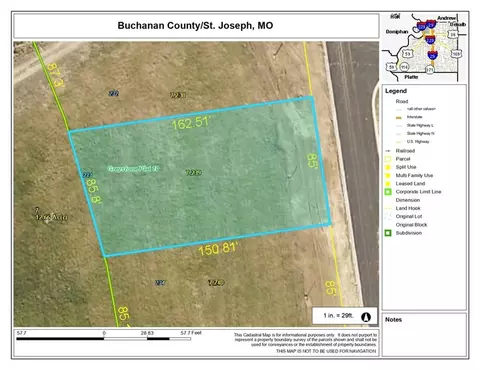Screen dimensions: 480x370
Task: Click the 'Platte' label on locator map
Action: pos(411,77)
